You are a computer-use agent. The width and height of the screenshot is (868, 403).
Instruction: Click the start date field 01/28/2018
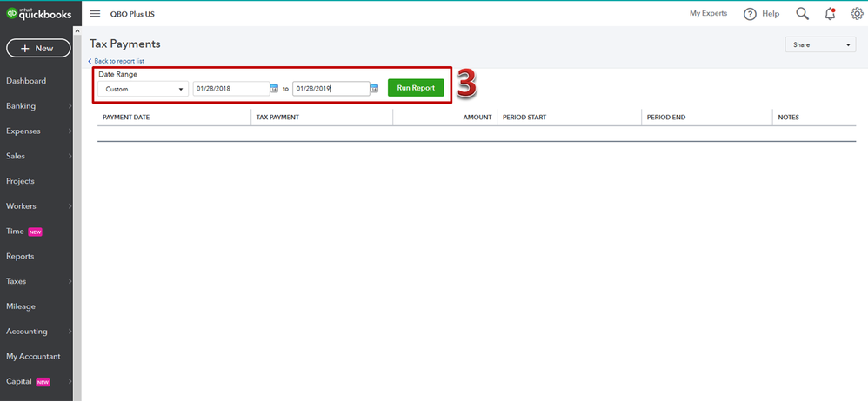tap(231, 89)
